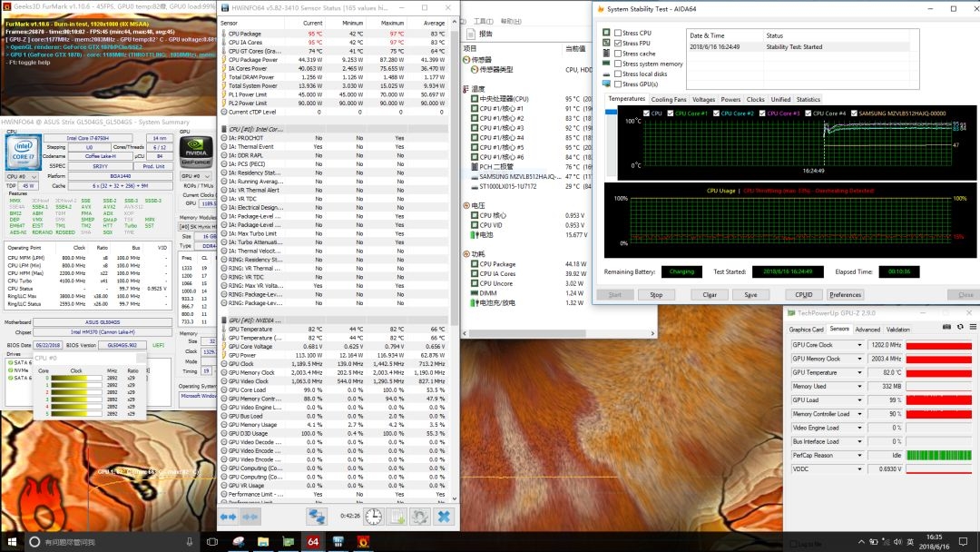
Task: Click the Clear button in AIDA64
Action: tap(710, 294)
